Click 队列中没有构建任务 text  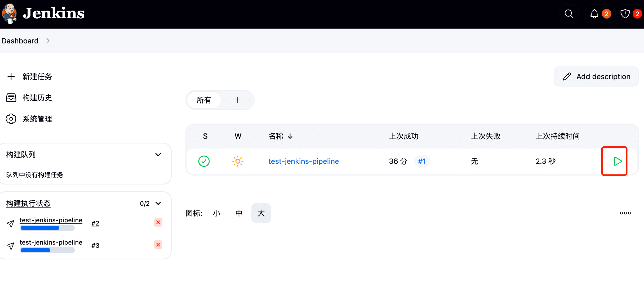[x=35, y=175]
